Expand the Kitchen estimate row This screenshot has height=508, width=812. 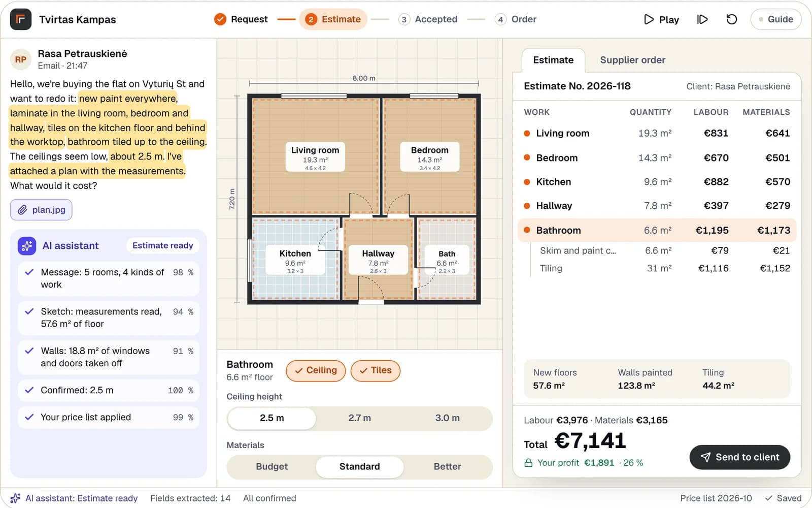coord(657,182)
